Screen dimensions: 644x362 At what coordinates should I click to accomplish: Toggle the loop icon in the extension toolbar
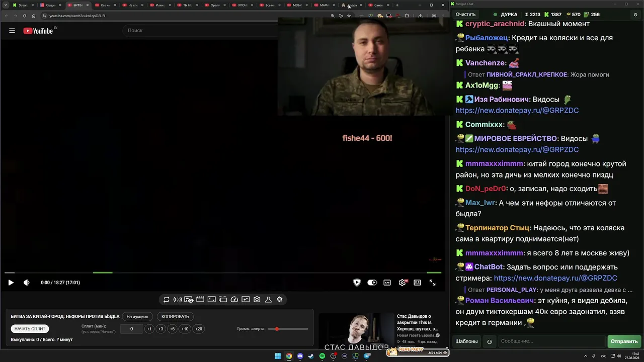point(166,300)
